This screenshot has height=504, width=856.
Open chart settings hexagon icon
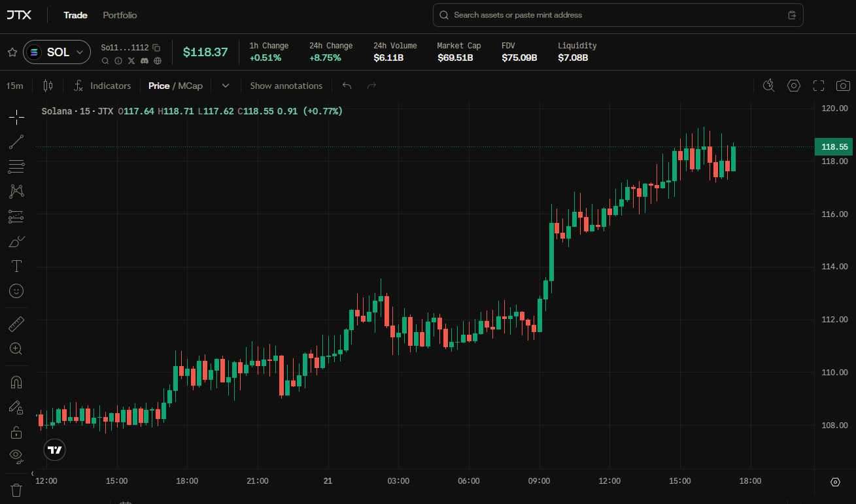(794, 86)
